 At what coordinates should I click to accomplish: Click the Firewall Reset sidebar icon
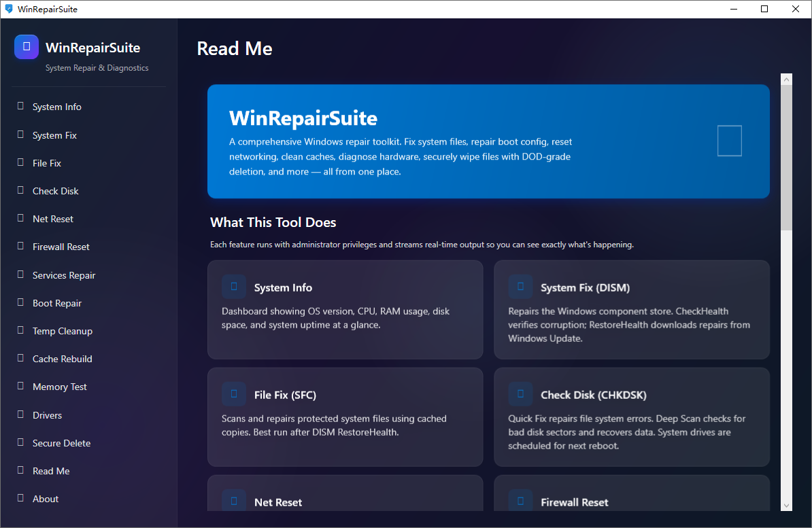(x=20, y=246)
